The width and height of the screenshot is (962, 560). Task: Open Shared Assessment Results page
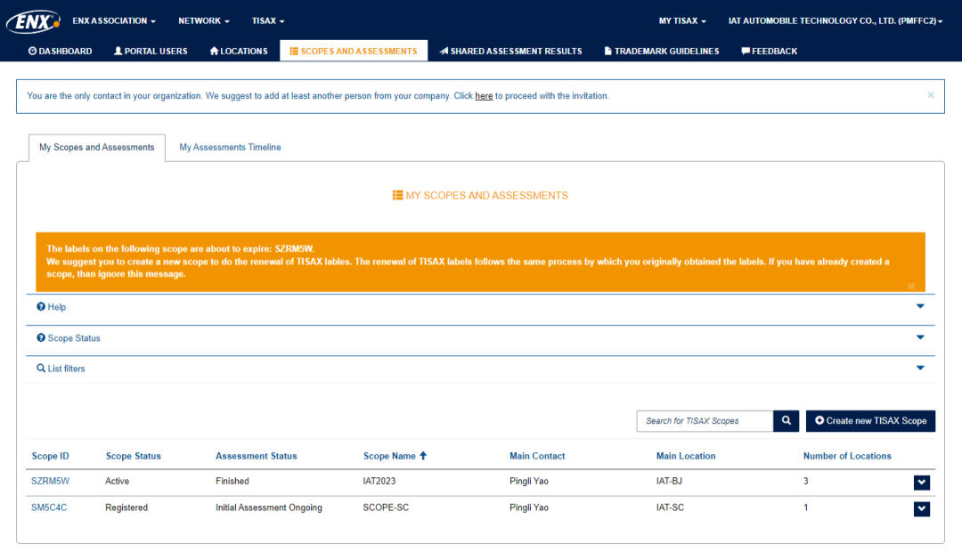[510, 52]
